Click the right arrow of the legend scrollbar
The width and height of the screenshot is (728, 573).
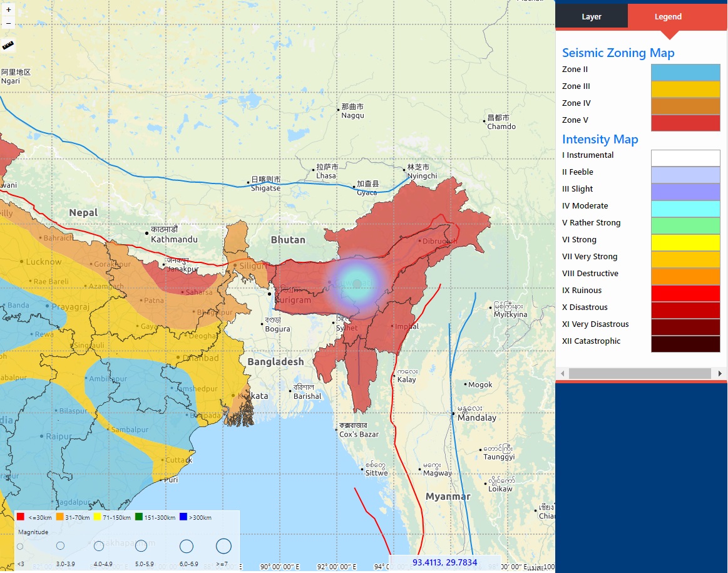click(719, 373)
